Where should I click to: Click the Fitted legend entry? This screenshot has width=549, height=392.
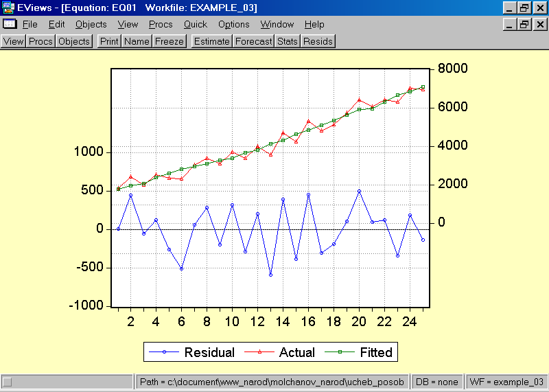[x=358, y=352]
